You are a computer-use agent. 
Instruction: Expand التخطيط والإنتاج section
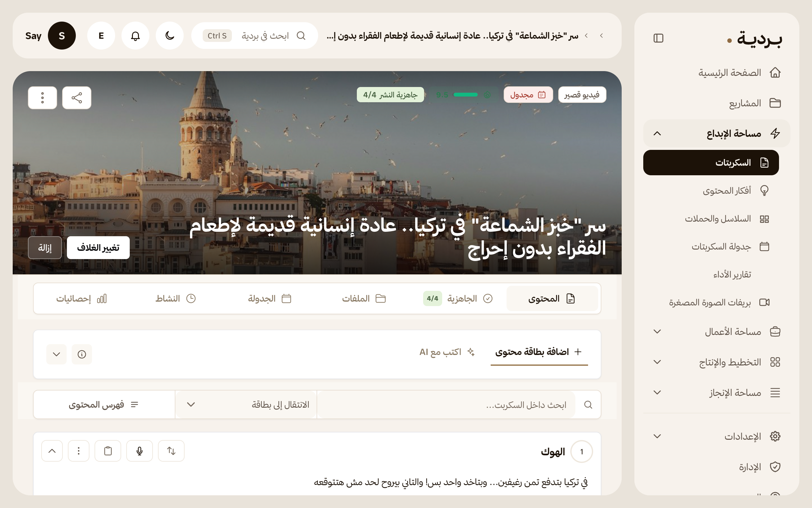click(x=717, y=362)
